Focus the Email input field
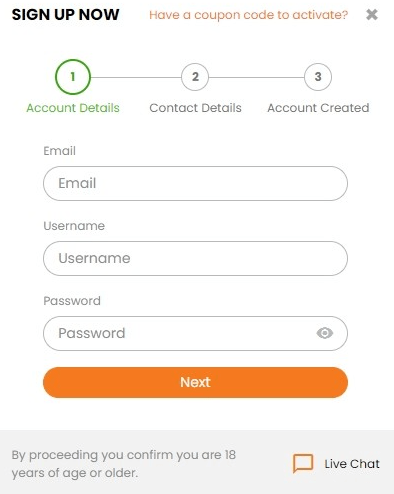The image size is (394, 494). tap(195, 183)
